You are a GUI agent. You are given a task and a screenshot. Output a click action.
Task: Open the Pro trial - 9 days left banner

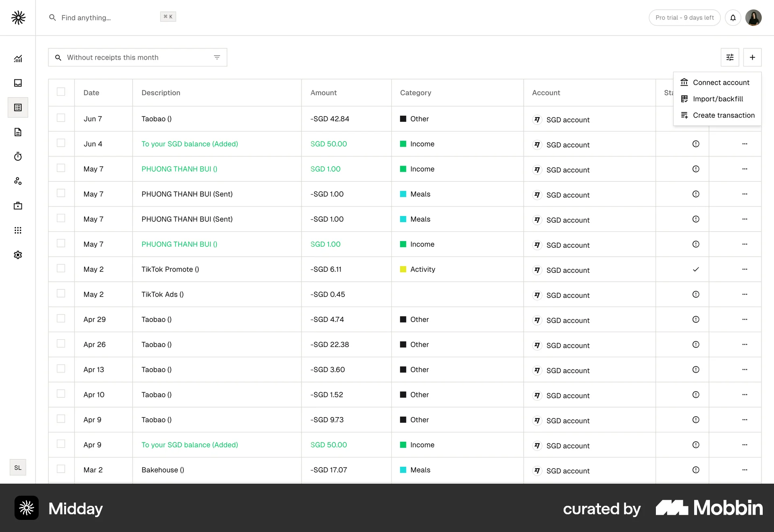(685, 17)
